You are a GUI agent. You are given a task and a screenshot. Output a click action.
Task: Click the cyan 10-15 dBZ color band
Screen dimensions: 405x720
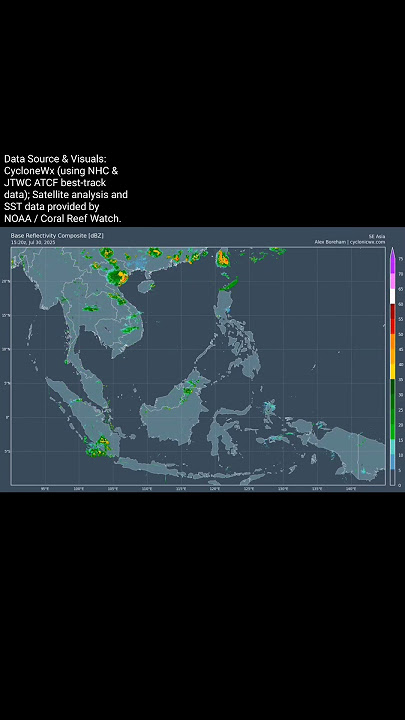click(x=392, y=447)
